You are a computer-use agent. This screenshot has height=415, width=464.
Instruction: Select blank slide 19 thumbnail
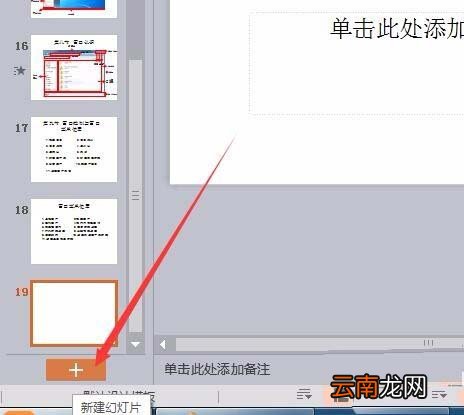click(x=74, y=313)
